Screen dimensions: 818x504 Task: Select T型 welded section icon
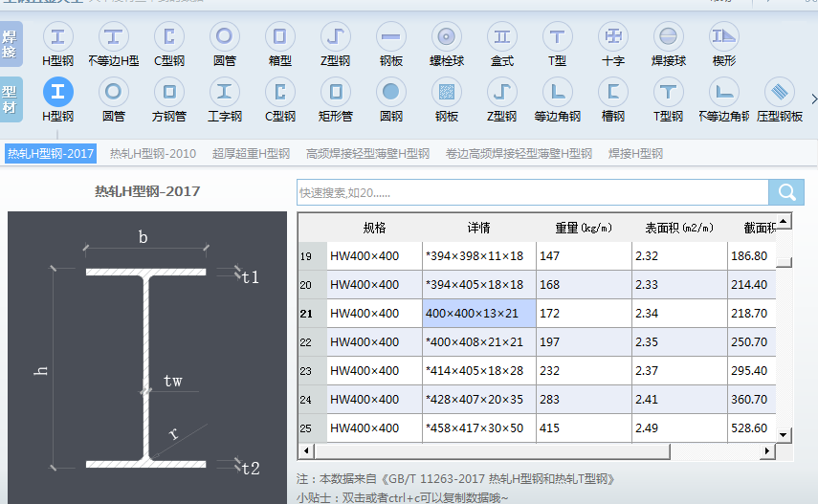click(x=557, y=37)
